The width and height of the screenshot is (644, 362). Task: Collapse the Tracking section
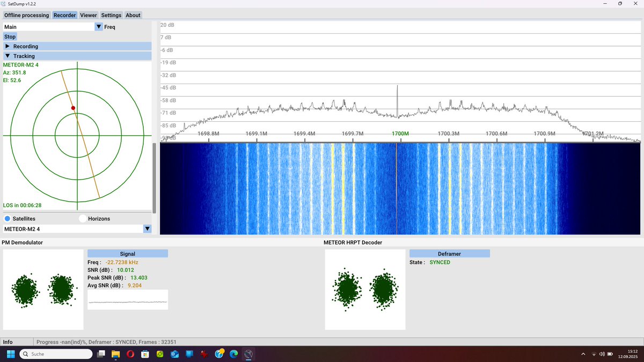pos(77,56)
